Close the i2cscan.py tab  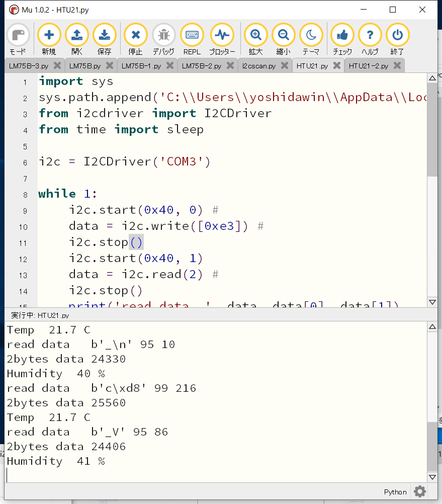[284, 65]
